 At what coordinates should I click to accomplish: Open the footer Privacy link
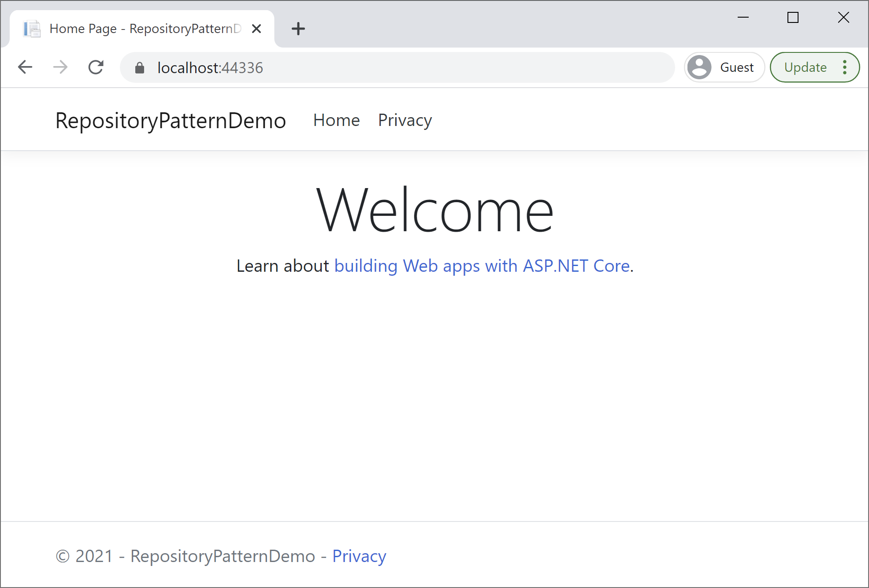(359, 556)
